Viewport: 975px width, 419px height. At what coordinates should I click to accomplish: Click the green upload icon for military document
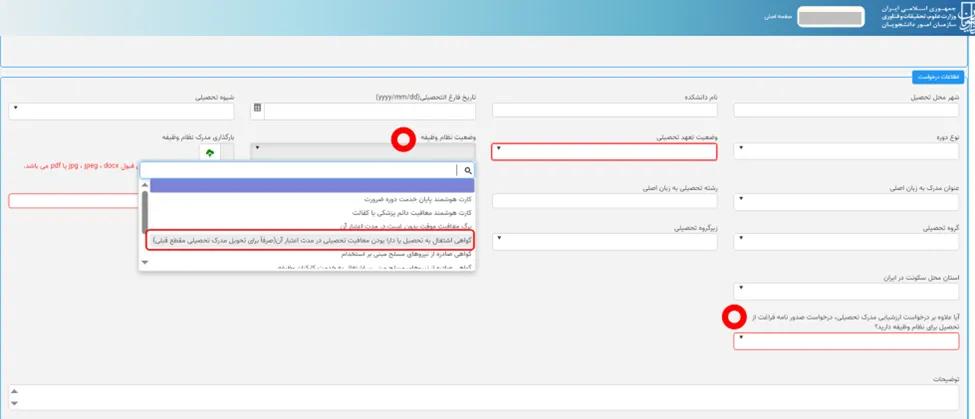[210, 152]
